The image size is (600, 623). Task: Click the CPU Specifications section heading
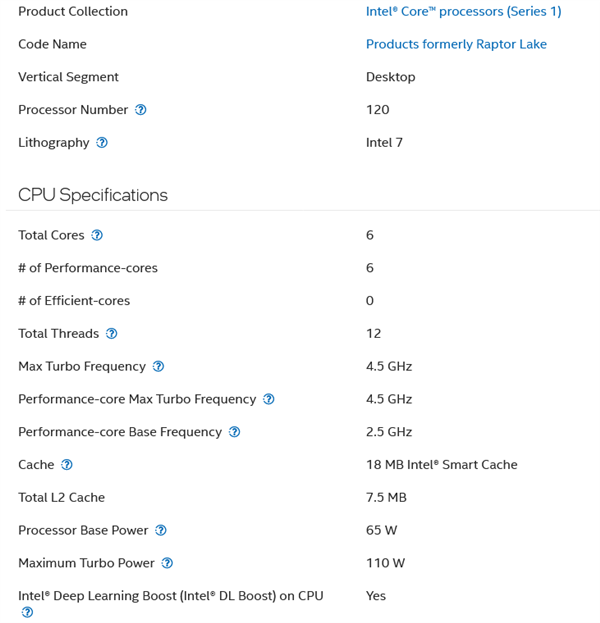click(x=93, y=195)
